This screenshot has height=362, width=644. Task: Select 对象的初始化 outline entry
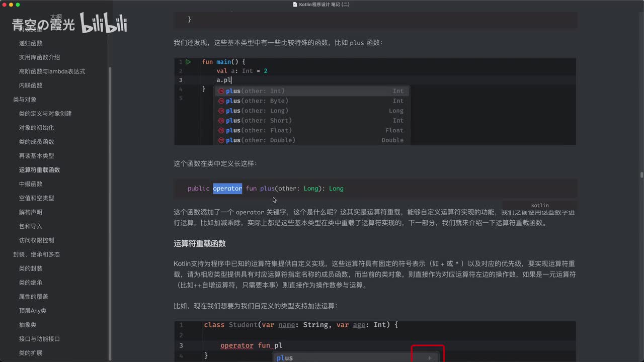36,128
